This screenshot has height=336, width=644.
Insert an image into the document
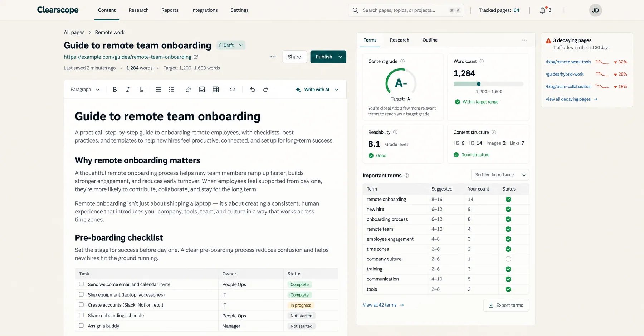pos(202,90)
